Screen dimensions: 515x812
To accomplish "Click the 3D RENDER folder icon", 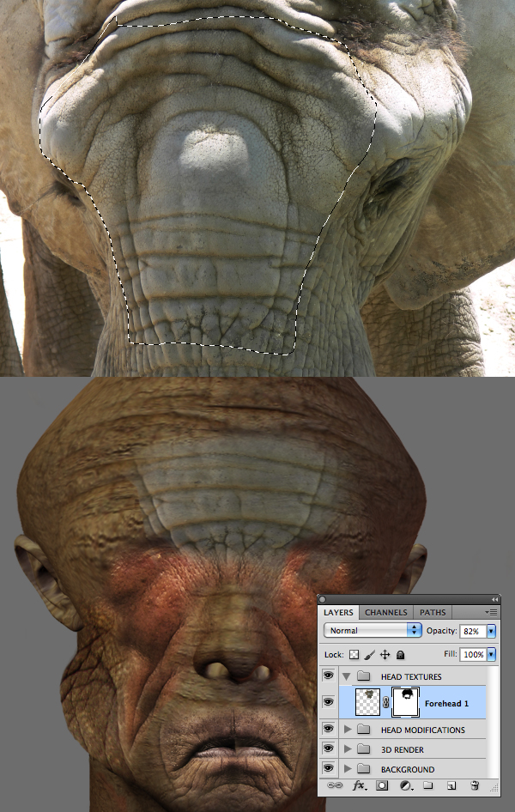I will (364, 749).
